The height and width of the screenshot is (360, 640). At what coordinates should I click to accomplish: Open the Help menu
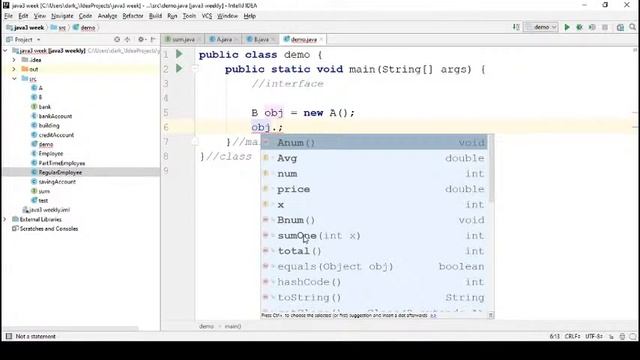coord(249,16)
